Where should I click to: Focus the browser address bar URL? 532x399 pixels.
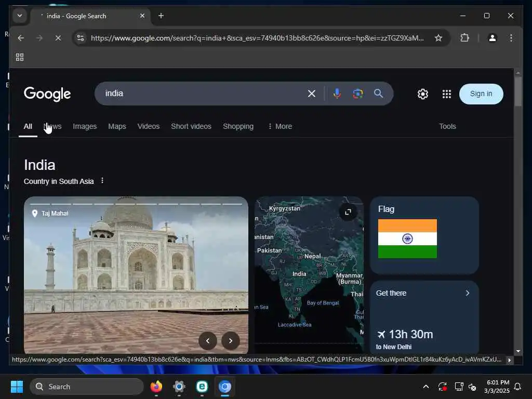[257, 38]
